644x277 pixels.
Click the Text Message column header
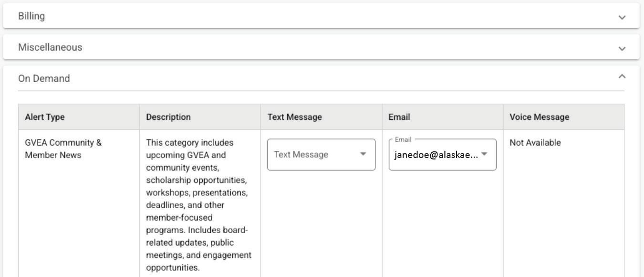[x=295, y=117]
